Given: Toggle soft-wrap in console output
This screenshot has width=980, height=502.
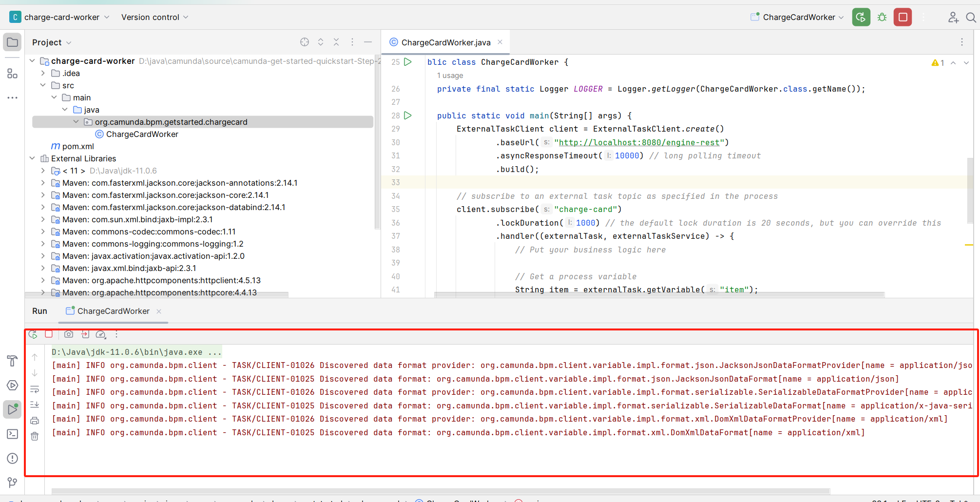Looking at the screenshot, I should point(35,389).
